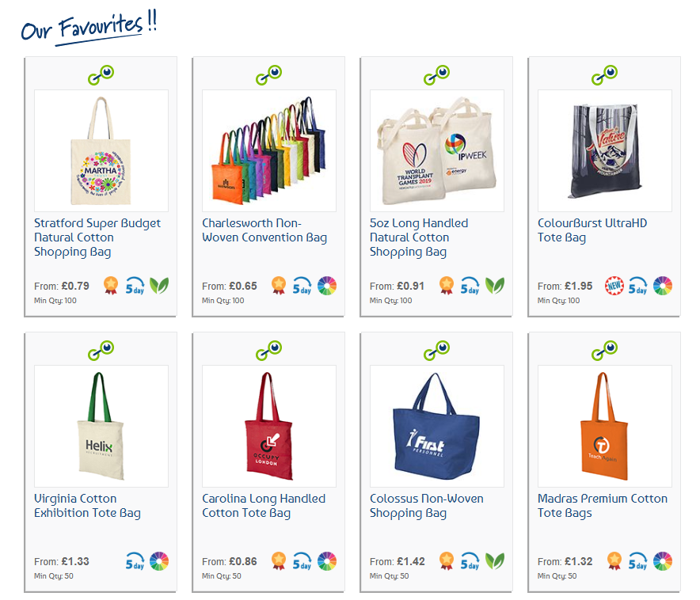
Task: Click the NEW badge on ColourBurst UltraHD Tote
Action: click(x=614, y=286)
